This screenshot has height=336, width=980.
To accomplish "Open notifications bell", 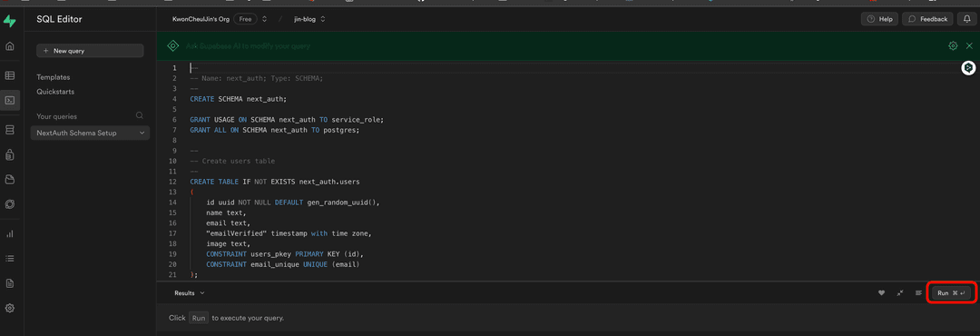I will click(x=967, y=19).
